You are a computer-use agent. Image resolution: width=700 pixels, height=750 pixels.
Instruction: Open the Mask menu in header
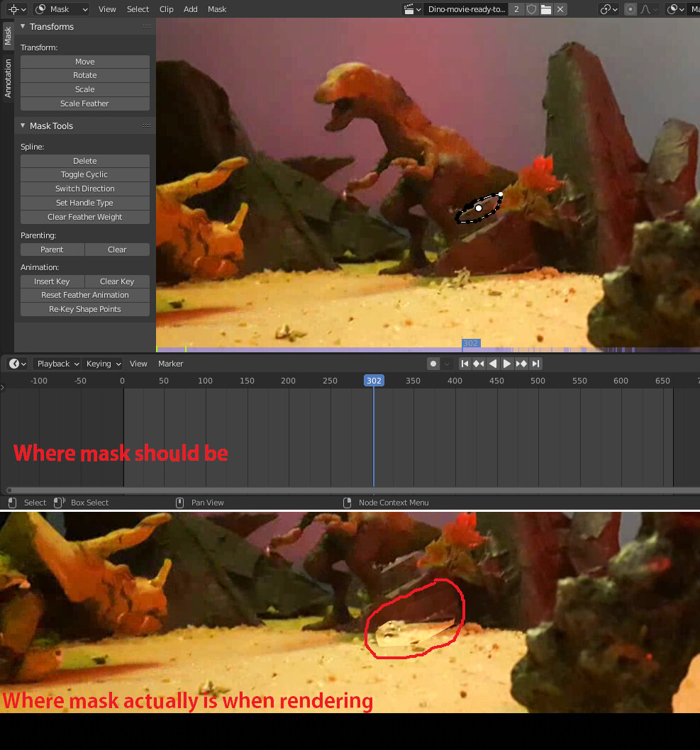point(217,9)
